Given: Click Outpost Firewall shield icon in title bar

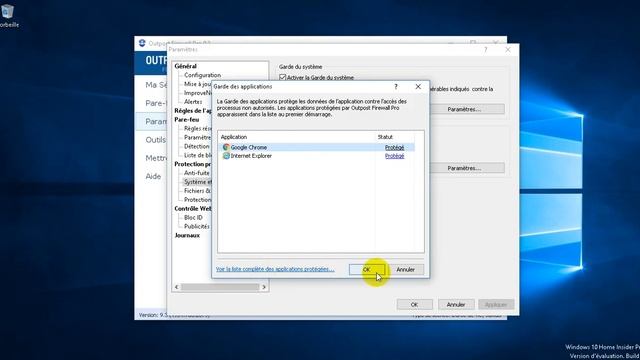Looking at the screenshot, I should [142, 43].
